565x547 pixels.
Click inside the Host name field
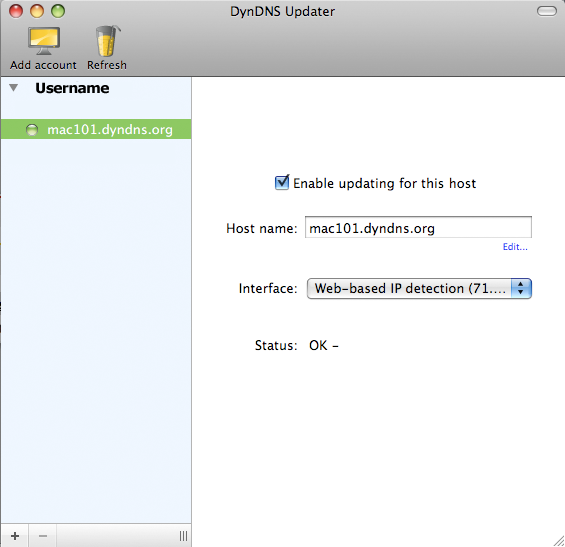(x=418, y=227)
